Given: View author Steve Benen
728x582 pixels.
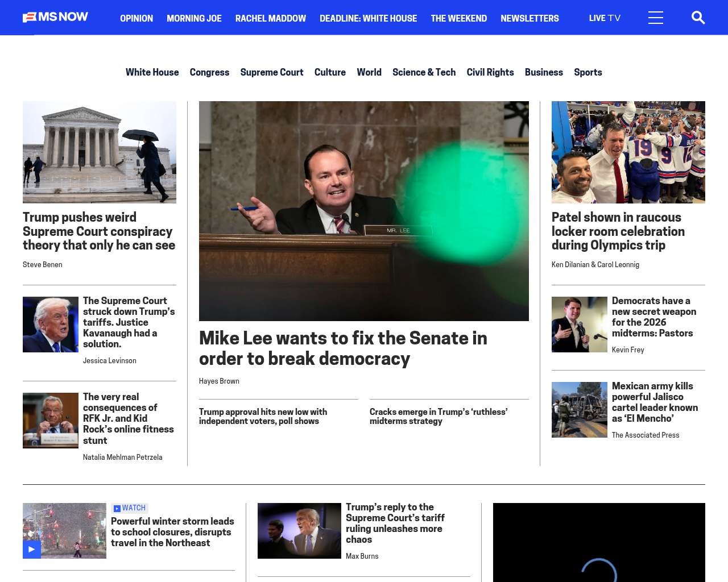Looking at the screenshot, I should tap(43, 265).
